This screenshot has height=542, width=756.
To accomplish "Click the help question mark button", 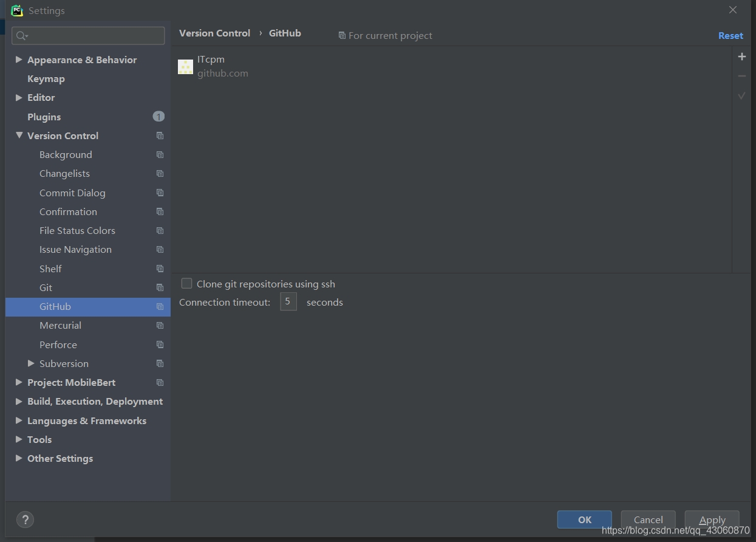I will click(25, 520).
